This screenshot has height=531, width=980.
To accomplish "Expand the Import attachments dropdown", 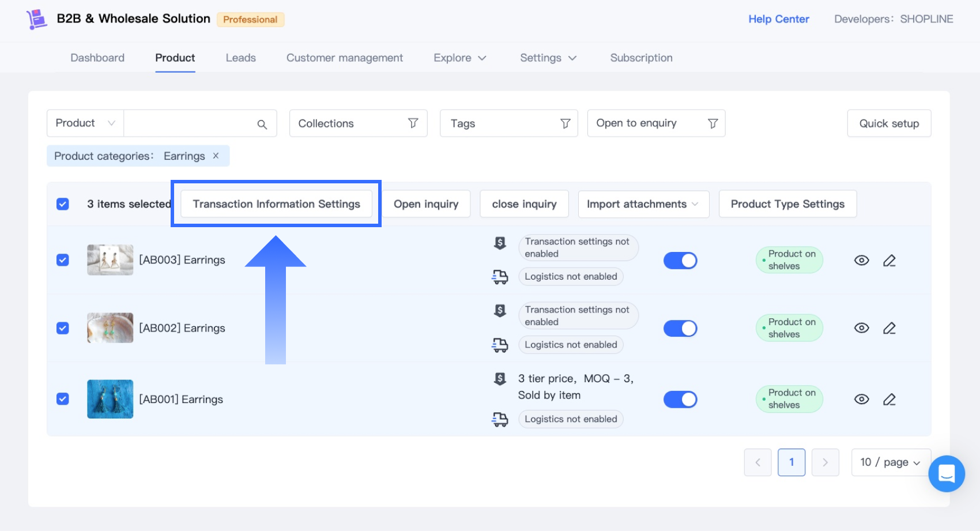I will tap(643, 204).
